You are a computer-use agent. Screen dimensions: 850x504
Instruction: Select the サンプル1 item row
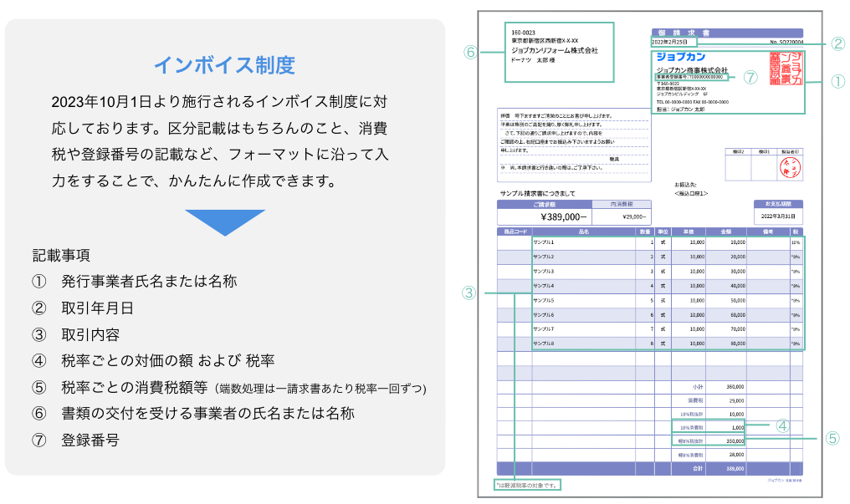(x=650, y=242)
